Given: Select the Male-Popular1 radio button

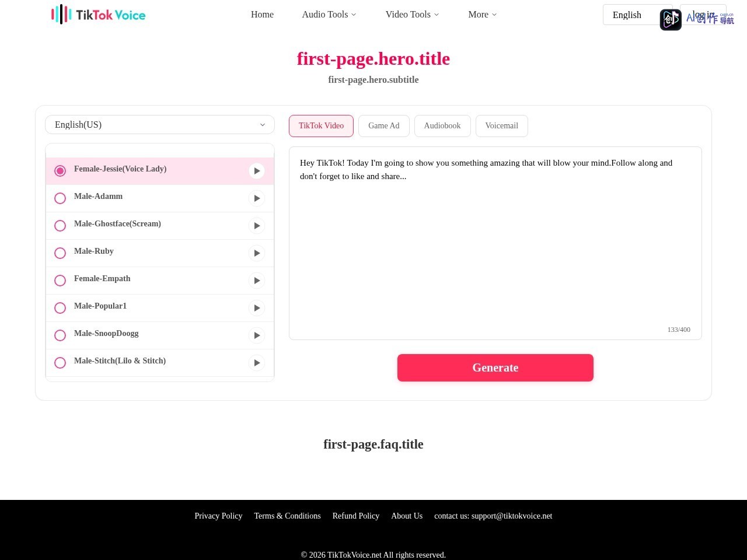Looking at the screenshot, I should tap(60, 308).
